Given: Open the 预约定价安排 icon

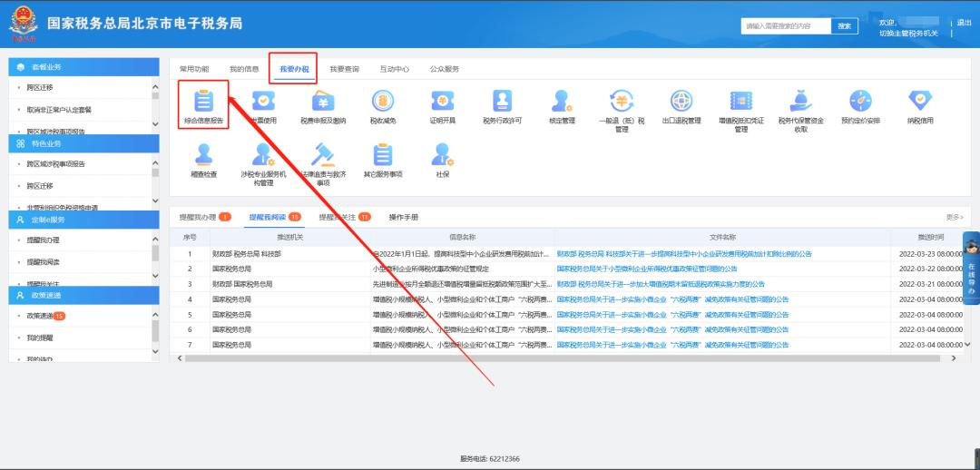Looking at the screenshot, I should pos(859,103).
